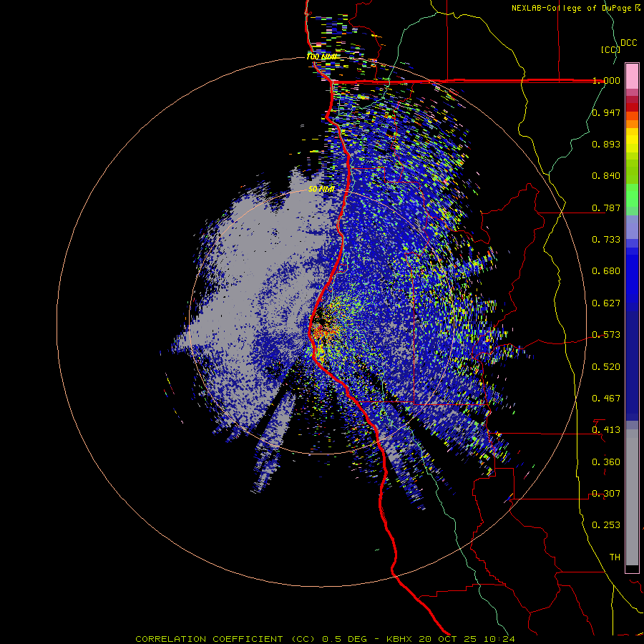The height and width of the screenshot is (644, 644).
Task: Select the KBHX station identifier
Action: coord(401,639)
